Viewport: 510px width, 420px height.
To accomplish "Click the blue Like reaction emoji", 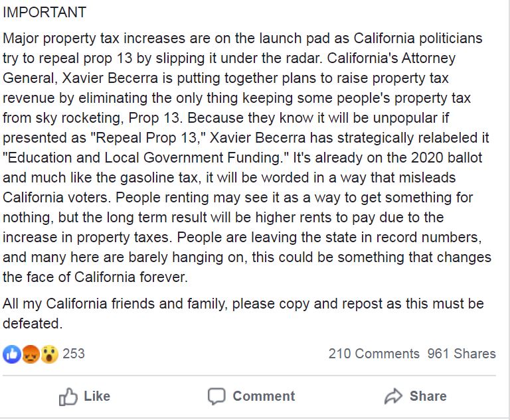I will pos(12,354).
